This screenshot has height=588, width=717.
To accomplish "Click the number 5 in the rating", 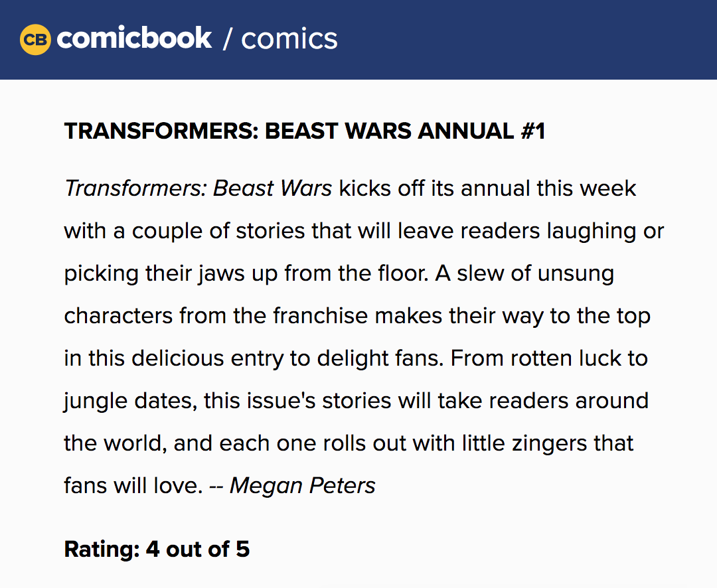I will coord(243,549).
